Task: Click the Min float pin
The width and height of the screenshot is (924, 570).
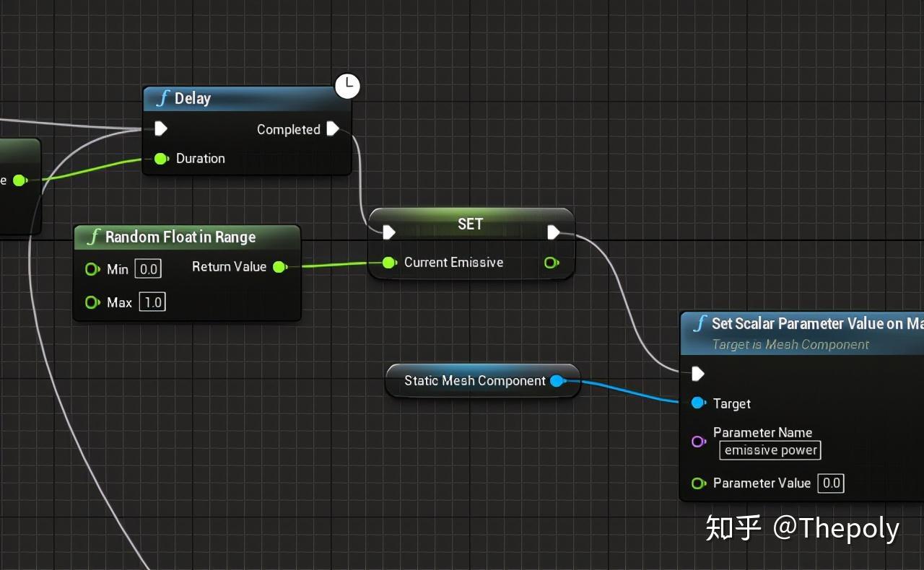Action: click(x=92, y=269)
